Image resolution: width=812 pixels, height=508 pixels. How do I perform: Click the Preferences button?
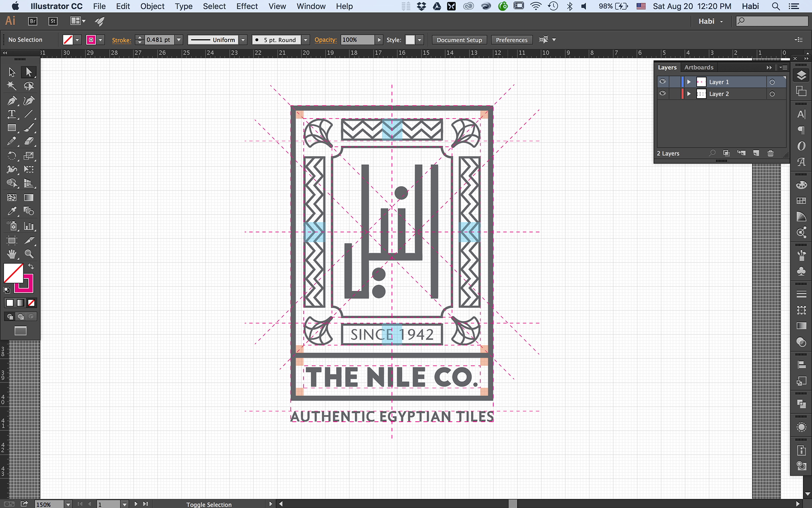[x=512, y=40]
